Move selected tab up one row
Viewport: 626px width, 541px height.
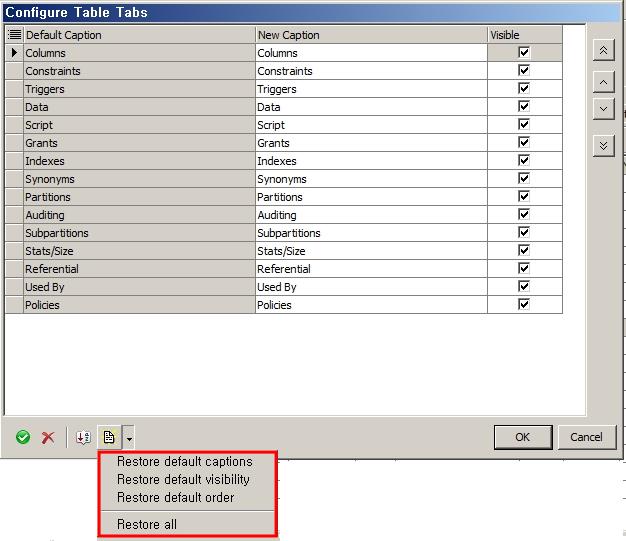pyautogui.click(x=603, y=81)
